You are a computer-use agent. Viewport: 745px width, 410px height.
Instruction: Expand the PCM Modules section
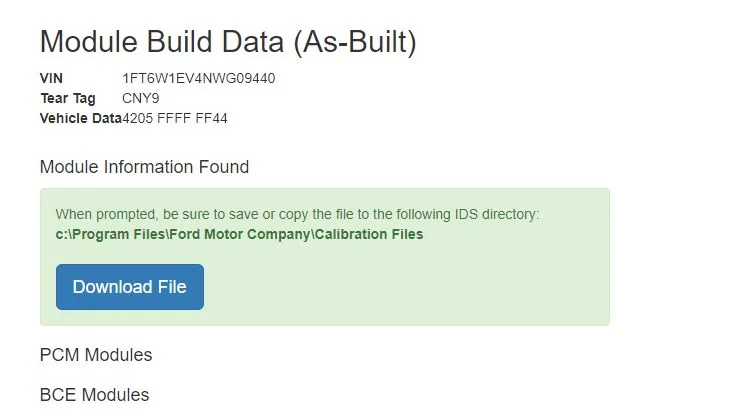[x=96, y=355]
